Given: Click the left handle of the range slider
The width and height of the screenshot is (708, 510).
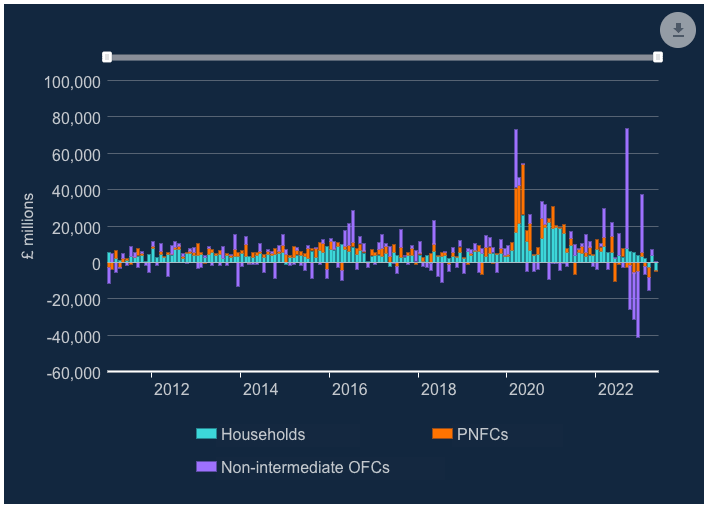Looking at the screenshot, I should pyautogui.click(x=107, y=57).
